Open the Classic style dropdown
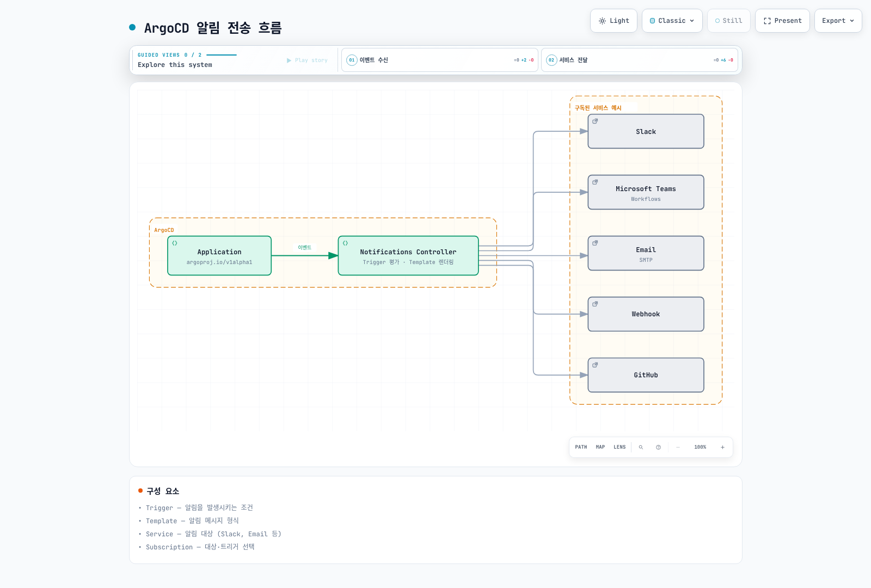The image size is (871, 588). pos(672,21)
